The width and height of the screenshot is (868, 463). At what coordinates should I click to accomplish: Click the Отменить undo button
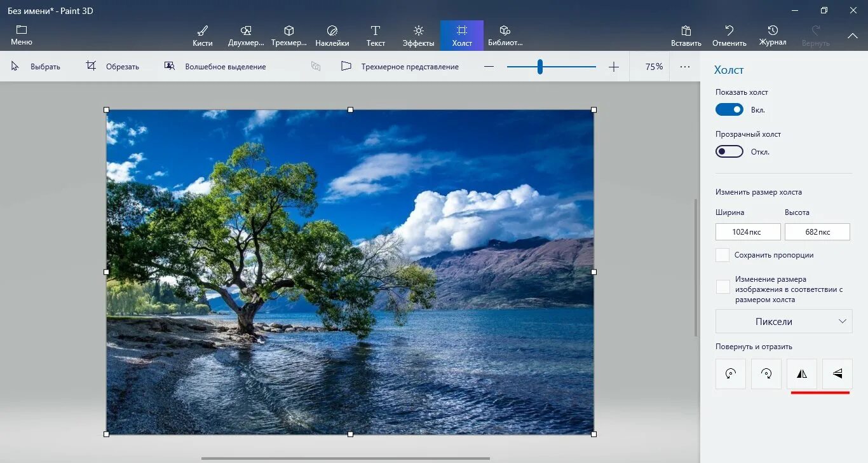(x=729, y=36)
